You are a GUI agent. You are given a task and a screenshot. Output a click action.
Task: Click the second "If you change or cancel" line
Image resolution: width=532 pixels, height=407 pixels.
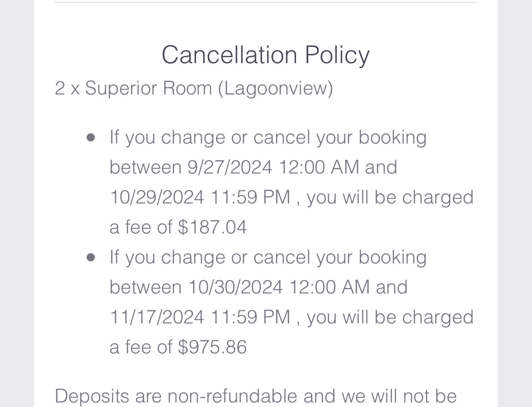pyautogui.click(x=268, y=257)
